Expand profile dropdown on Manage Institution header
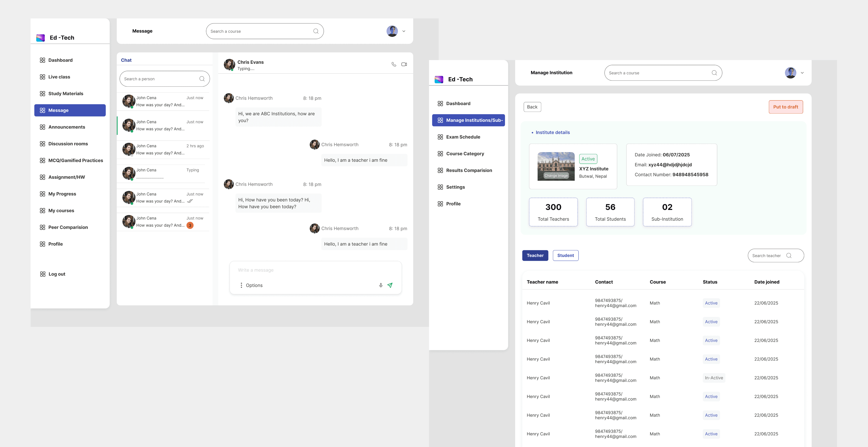The height and width of the screenshot is (447, 868). tap(802, 73)
